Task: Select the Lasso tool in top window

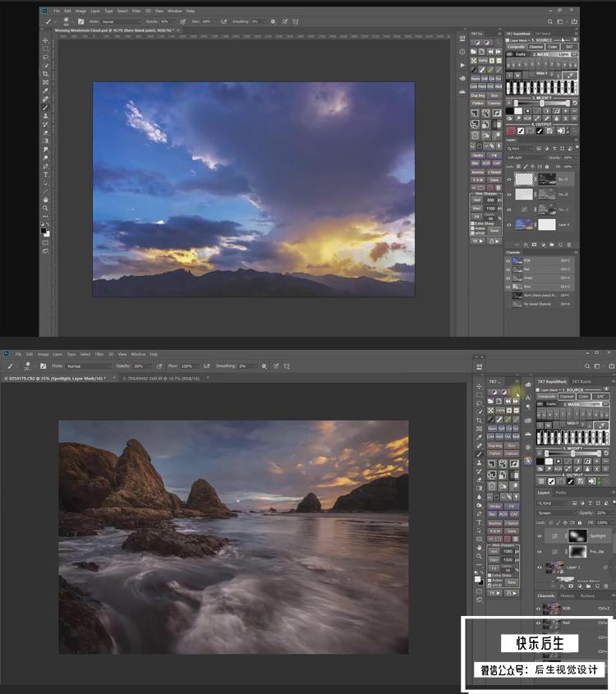Action: tap(45, 57)
